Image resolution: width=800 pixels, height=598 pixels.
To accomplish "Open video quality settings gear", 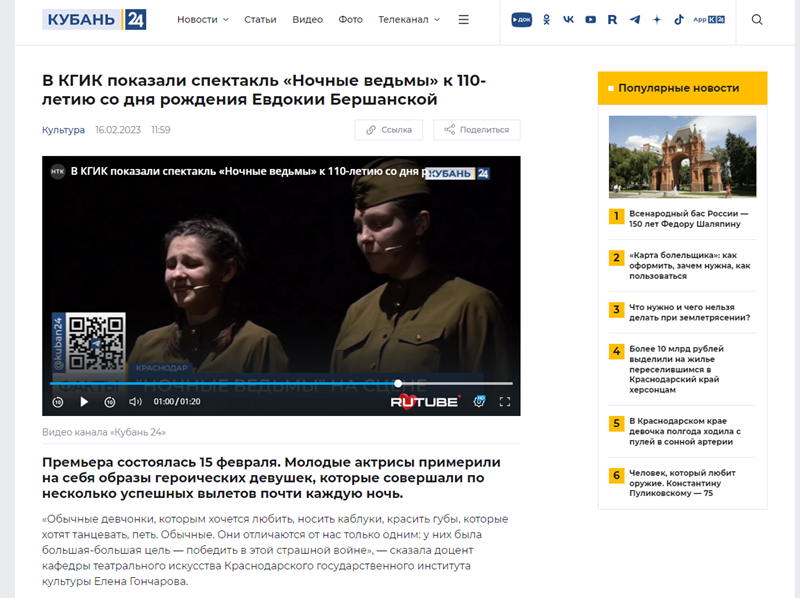I will coord(479,402).
